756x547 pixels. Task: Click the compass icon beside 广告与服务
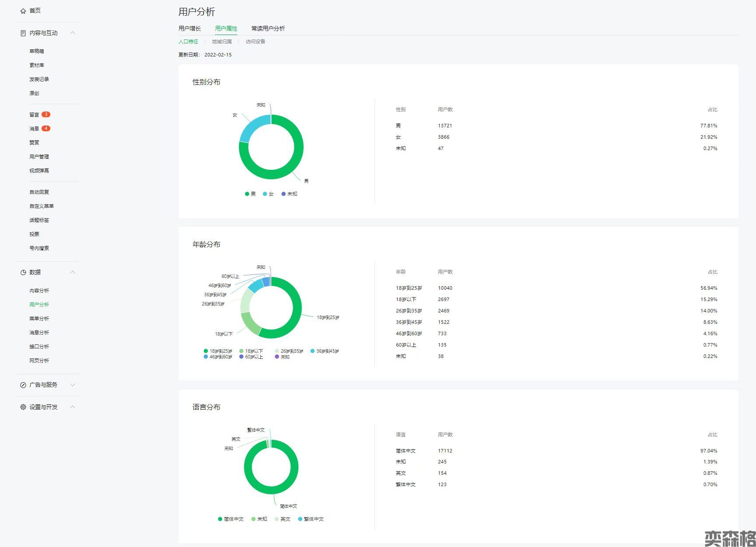[23, 385]
